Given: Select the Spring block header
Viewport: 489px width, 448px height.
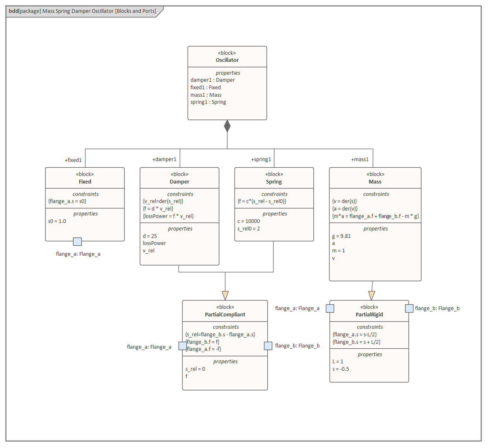Looking at the screenshot, I should (274, 182).
